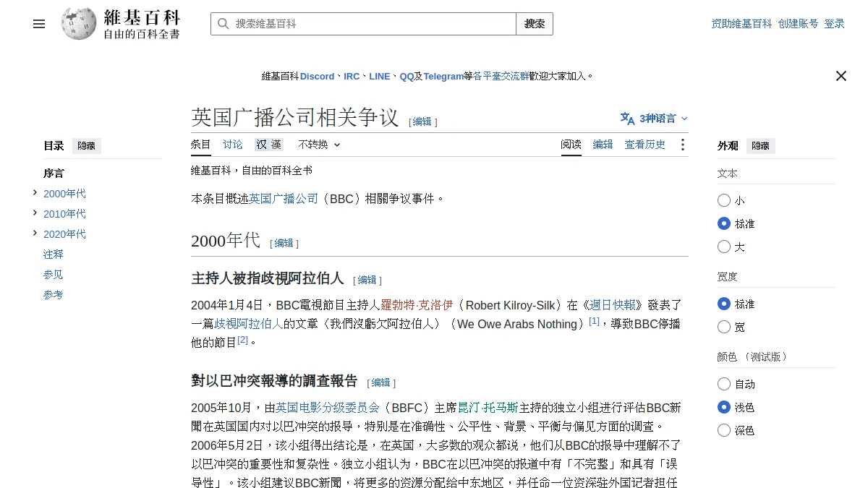This screenshot has width=868, height=488.
Task: Open the main hamburger menu
Action: (39, 24)
